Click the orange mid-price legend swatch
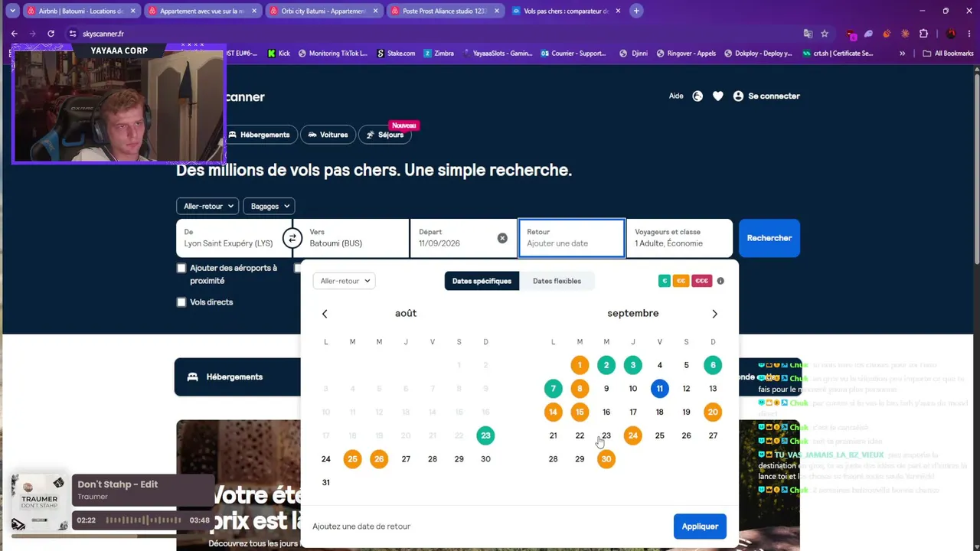The width and height of the screenshot is (980, 551). 681,281
